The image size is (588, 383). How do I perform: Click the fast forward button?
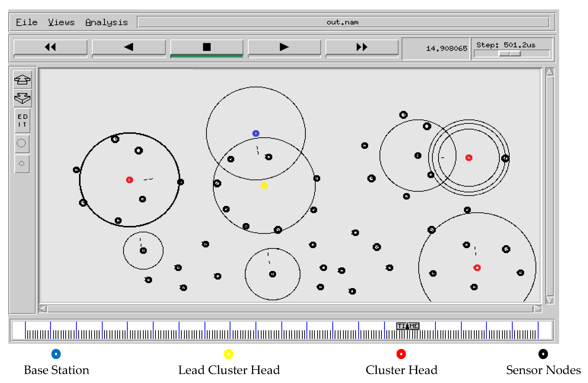pyautogui.click(x=362, y=47)
